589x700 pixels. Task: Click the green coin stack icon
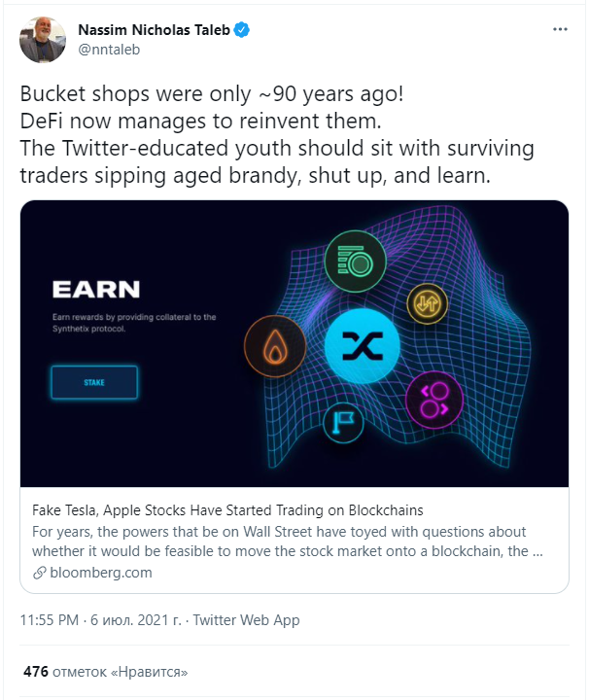coord(355,262)
